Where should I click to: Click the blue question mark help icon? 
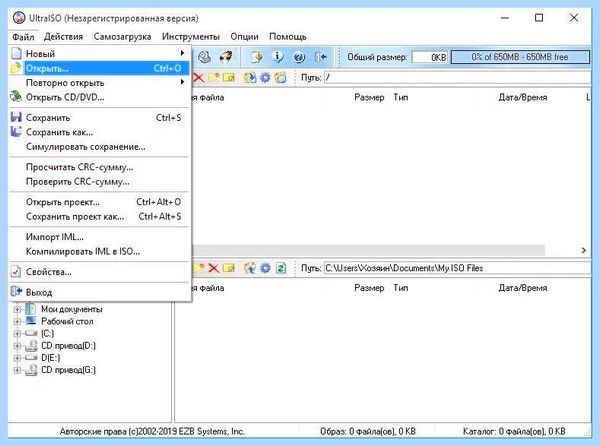click(299, 57)
